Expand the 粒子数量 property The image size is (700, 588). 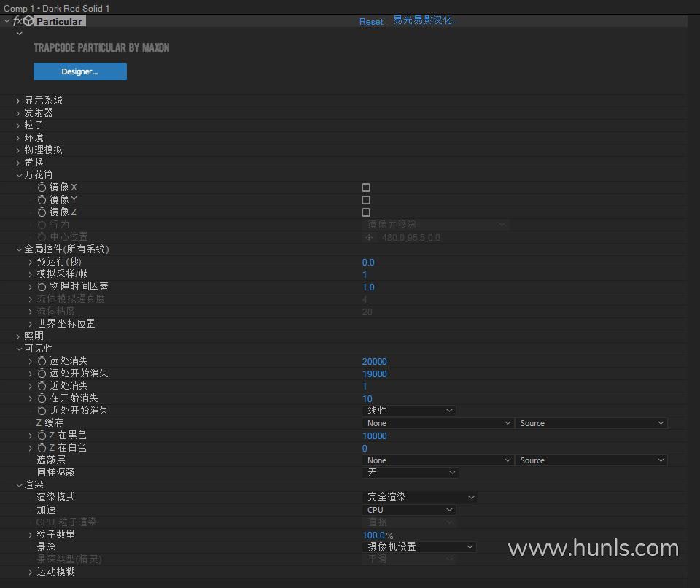tap(31, 535)
